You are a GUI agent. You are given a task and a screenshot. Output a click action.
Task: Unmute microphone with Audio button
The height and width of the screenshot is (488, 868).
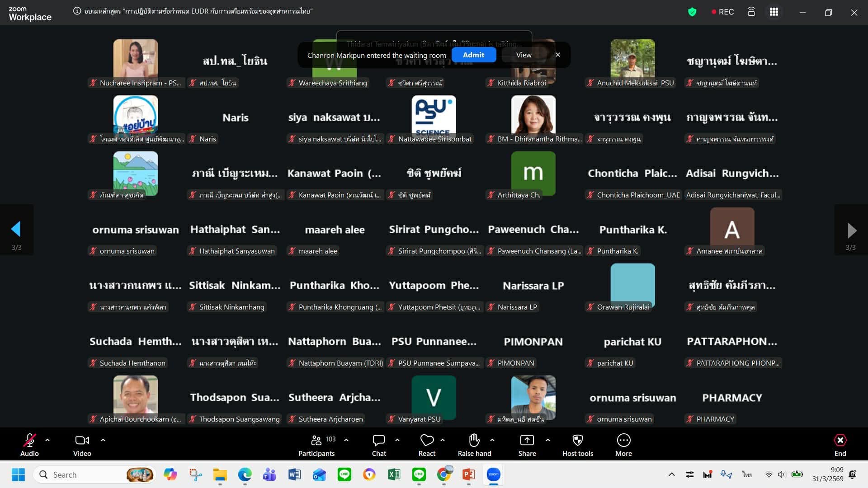click(29, 440)
